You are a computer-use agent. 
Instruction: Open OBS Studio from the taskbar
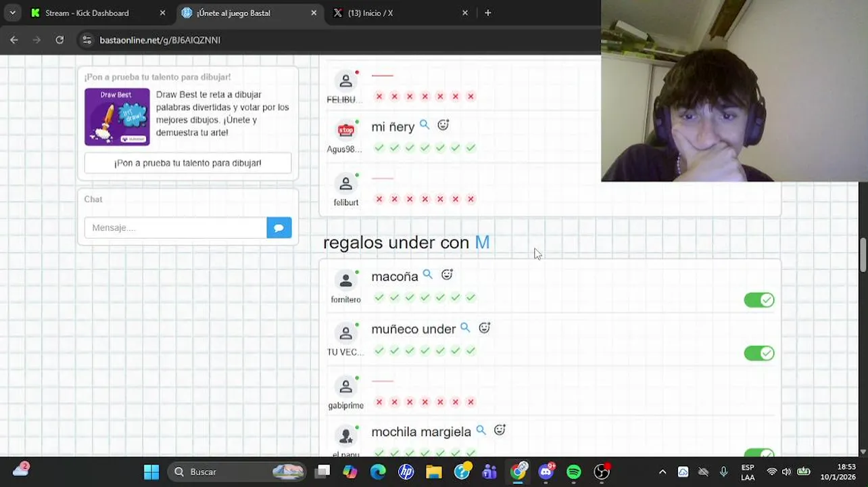coord(602,472)
